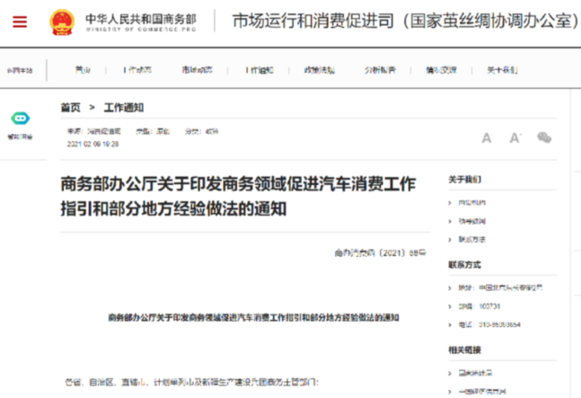The width and height of the screenshot is (581, 398).
Task: Click the arrow beside 联系方式 sidebar link
Action: click(x=450, y=240)
